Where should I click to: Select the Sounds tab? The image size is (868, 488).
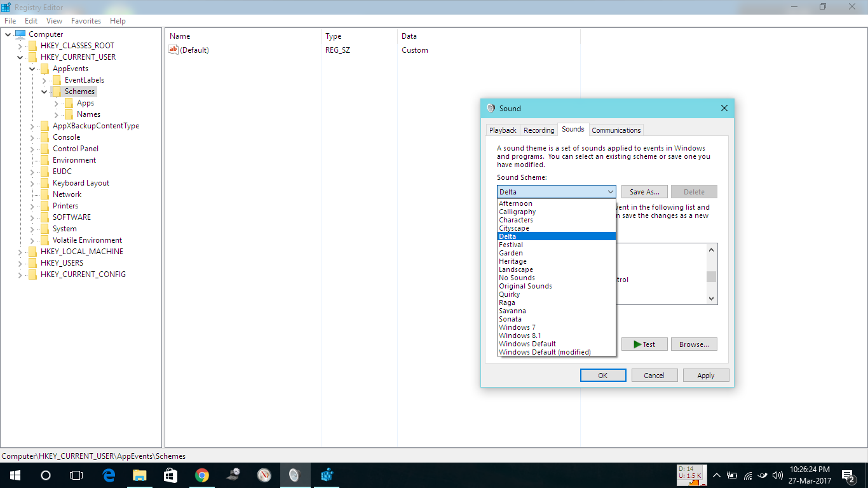coord(573,129)
